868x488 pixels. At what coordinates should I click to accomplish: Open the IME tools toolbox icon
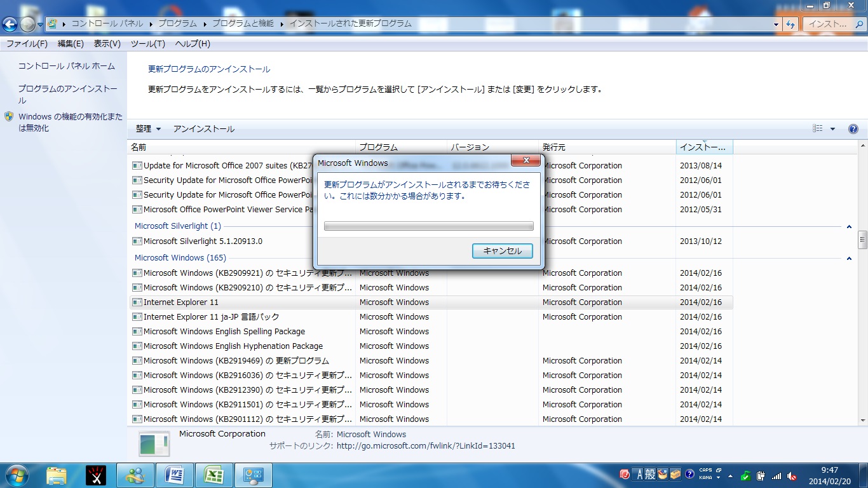[675, 474]
